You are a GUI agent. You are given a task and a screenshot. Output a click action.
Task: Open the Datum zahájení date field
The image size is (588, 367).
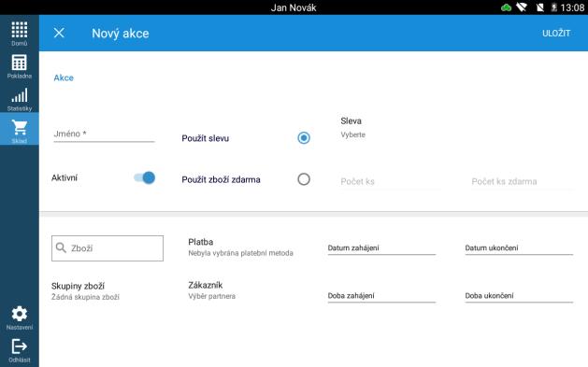(381, 248)
